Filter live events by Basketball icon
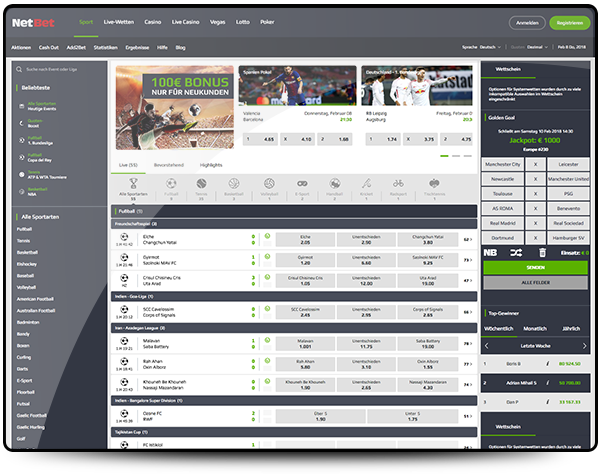Viewport: 600px width, 474px height. pos(234,184)
